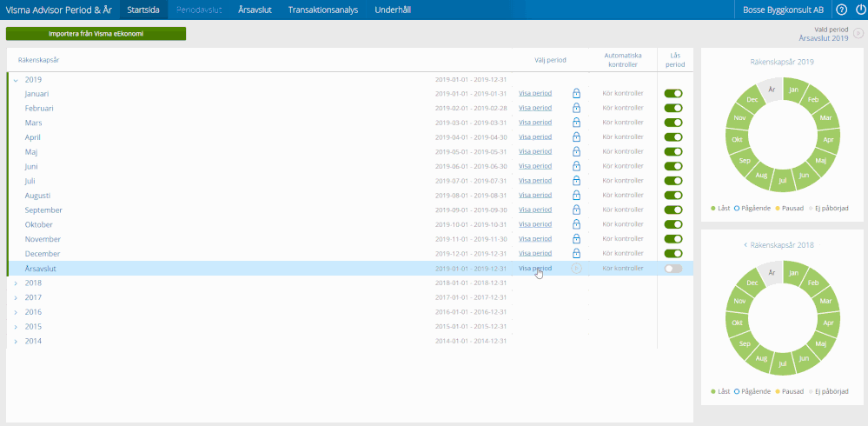Turn off the lock period switch for Augusti
868x426 pixels.
click(x=673, y=196)
